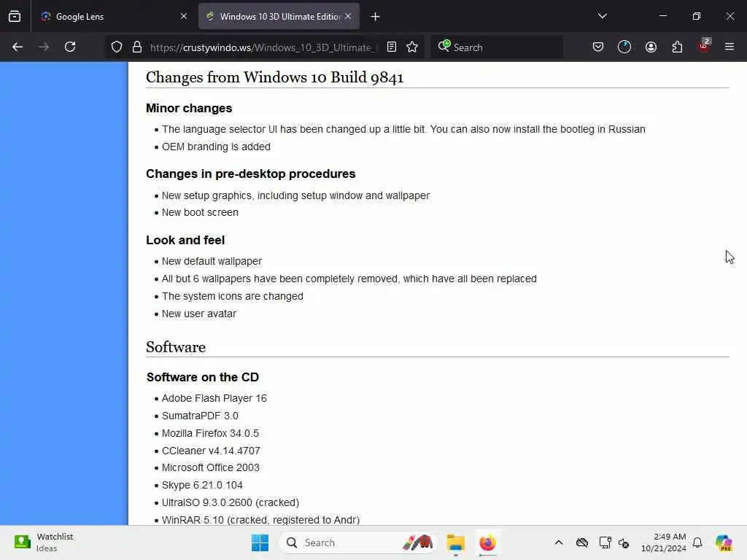Click 'SumatraPDF 3.0' list item

tap(200, 416)
